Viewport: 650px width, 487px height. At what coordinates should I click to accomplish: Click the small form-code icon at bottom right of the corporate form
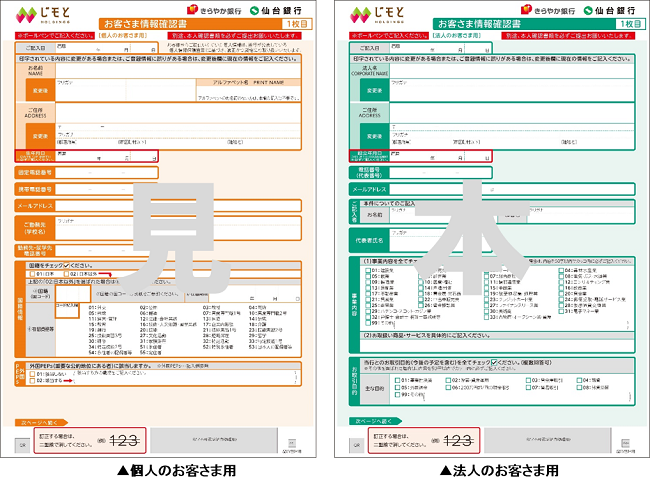coord(625,443)
